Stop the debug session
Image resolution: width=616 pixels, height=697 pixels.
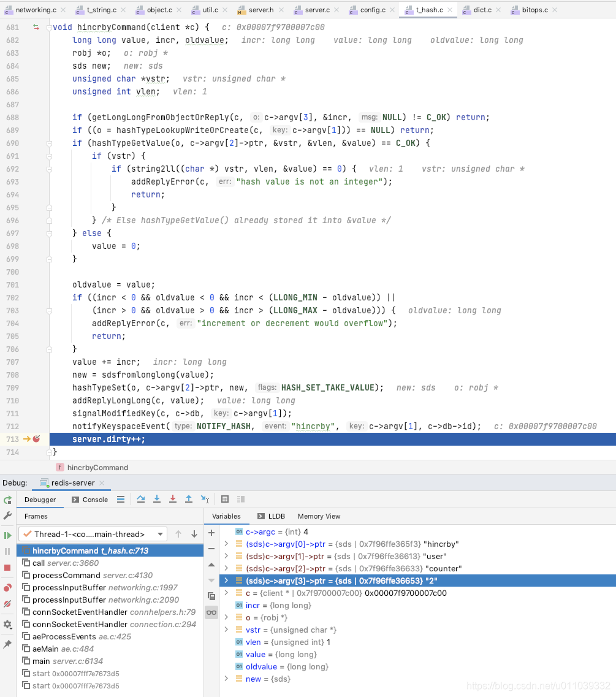[x=7, y=568]
